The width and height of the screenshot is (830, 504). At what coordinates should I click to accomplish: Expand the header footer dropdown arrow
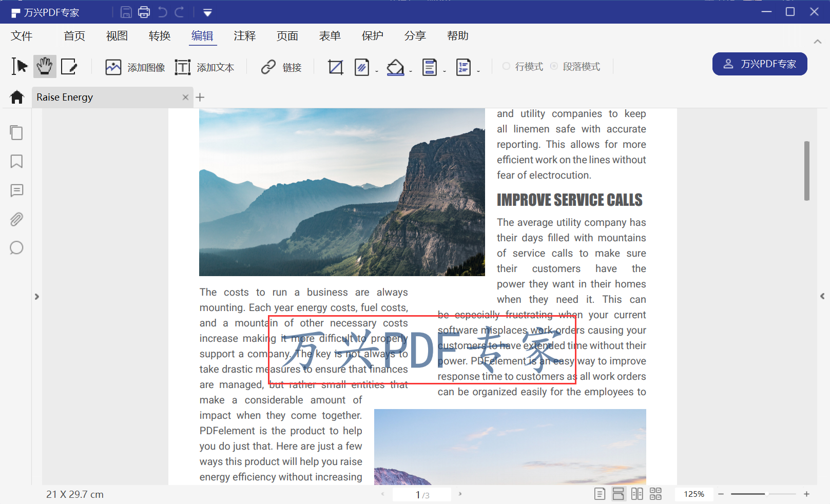tap(444, 71)
